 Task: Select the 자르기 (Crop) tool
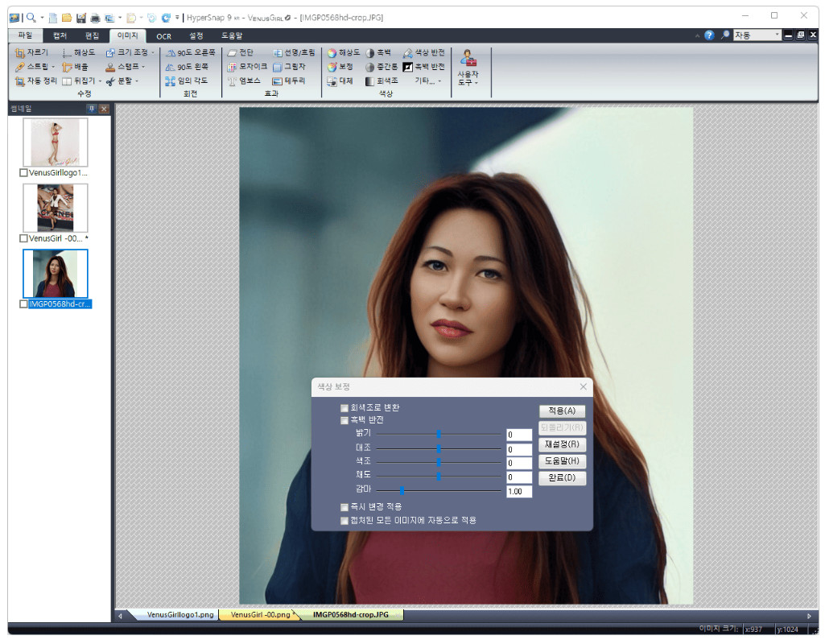point(31,52)
